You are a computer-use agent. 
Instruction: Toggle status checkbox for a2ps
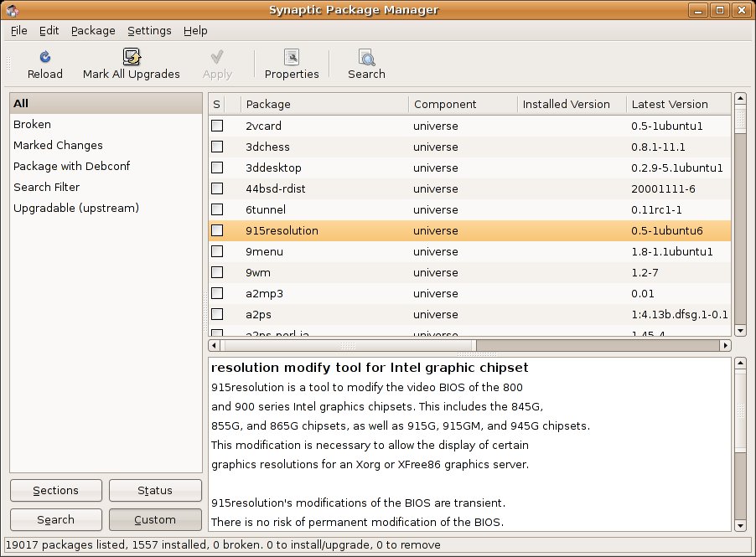point(217,314)
